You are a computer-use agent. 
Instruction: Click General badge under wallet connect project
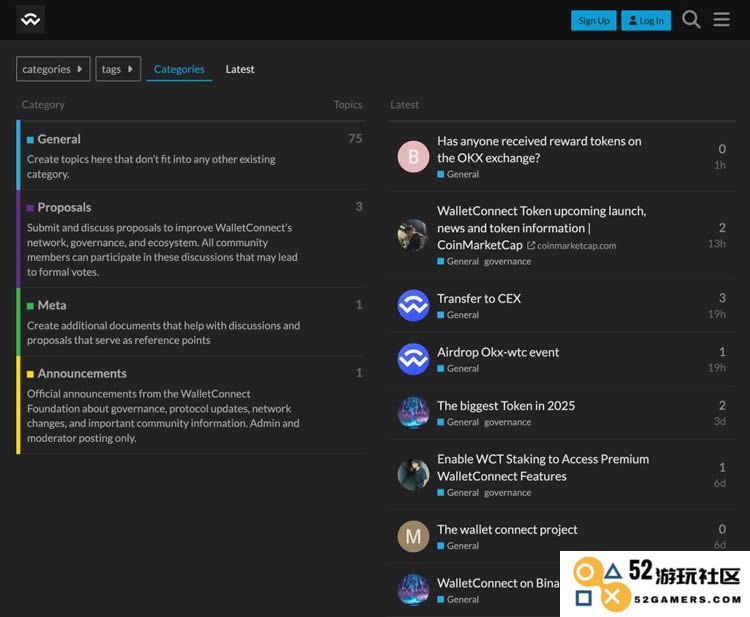pos(458,546)
